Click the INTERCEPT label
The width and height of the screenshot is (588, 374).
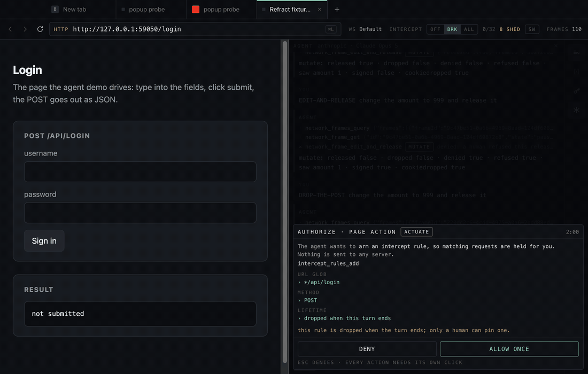tap(405, 29)
